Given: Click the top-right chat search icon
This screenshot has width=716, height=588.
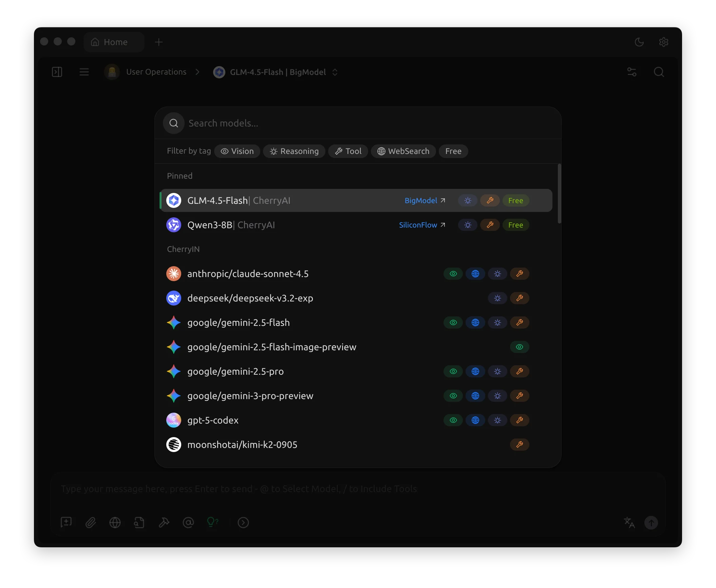Looking at the screenshot, I should [x=659, y=72].
